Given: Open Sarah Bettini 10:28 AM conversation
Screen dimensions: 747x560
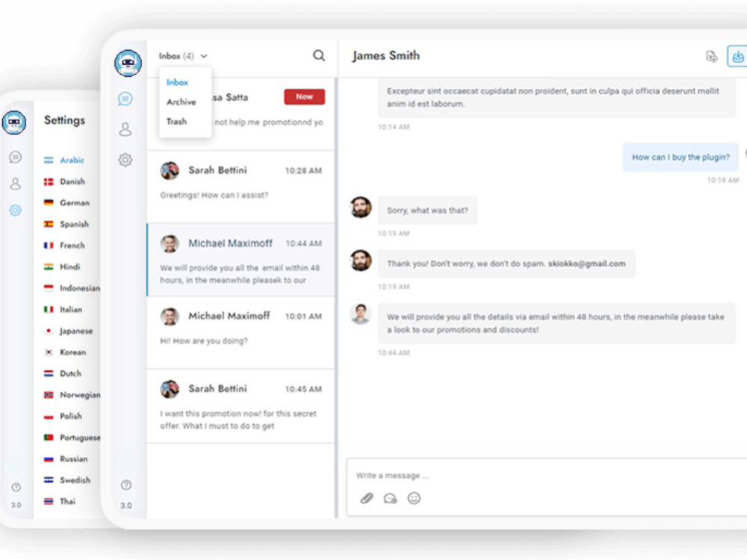Looking at the screenshot, I should point(241,187).
